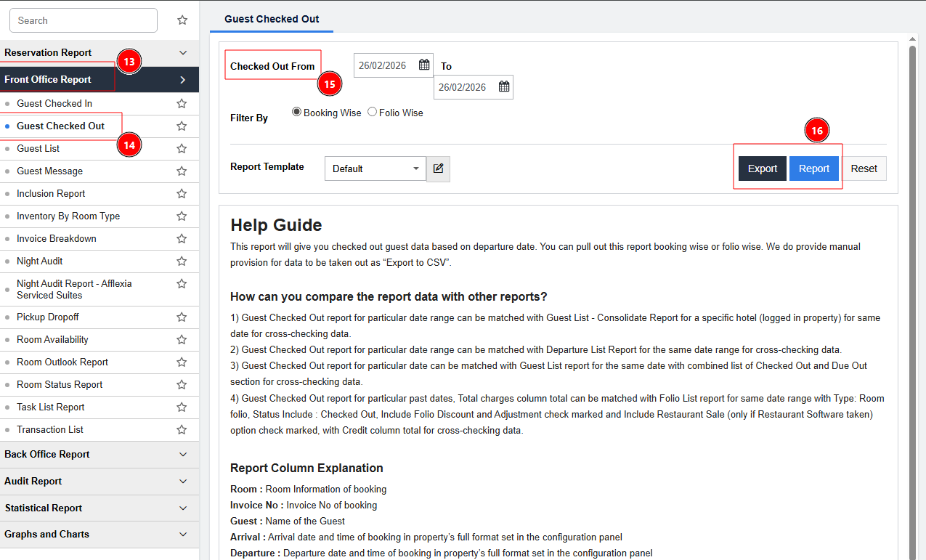Image resolution: width=926 pixels, height=560 pixels.
Task: Star the Guest Checked Out report
Action: [182, 126]
